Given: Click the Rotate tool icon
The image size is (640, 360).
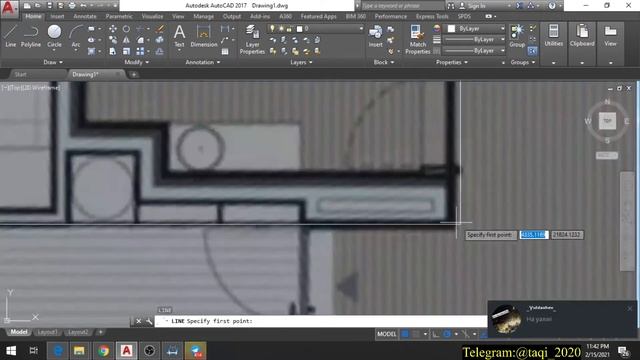Looking at the screenshot, I should tap(127, 29).
